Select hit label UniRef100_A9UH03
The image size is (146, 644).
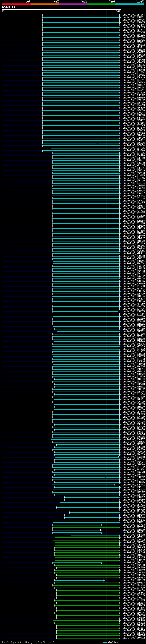click(x=133, y=371)
